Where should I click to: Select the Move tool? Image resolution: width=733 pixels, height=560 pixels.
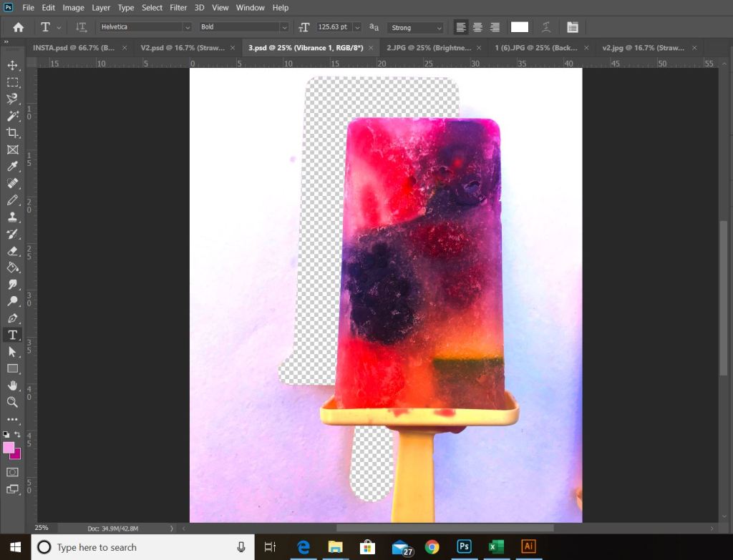(12, 65)
